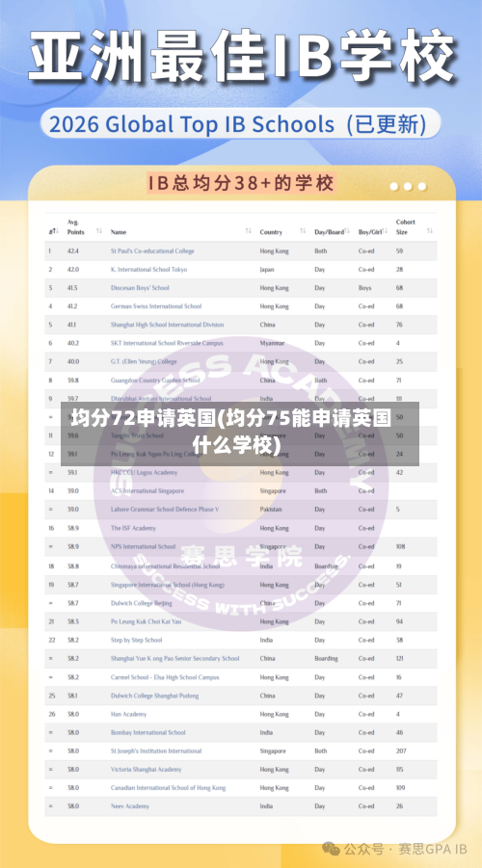The image size is (482, 868).
Task: Open Guangdong Country Garden School link
Action: click(x=155, y=381)
